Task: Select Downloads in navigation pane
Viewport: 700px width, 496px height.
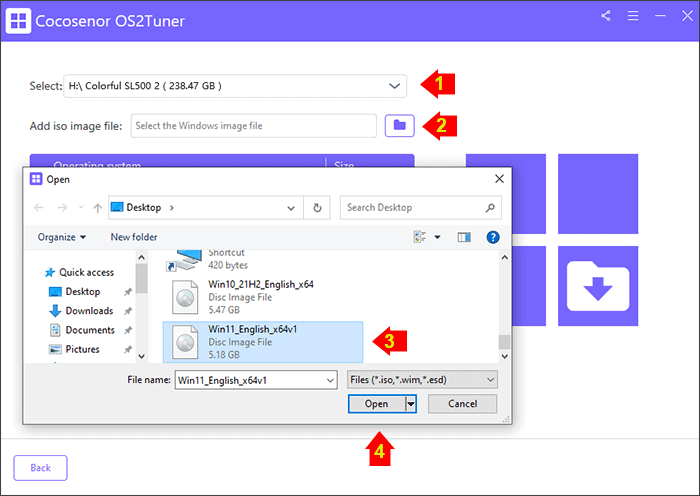Action: coord(81,311)
